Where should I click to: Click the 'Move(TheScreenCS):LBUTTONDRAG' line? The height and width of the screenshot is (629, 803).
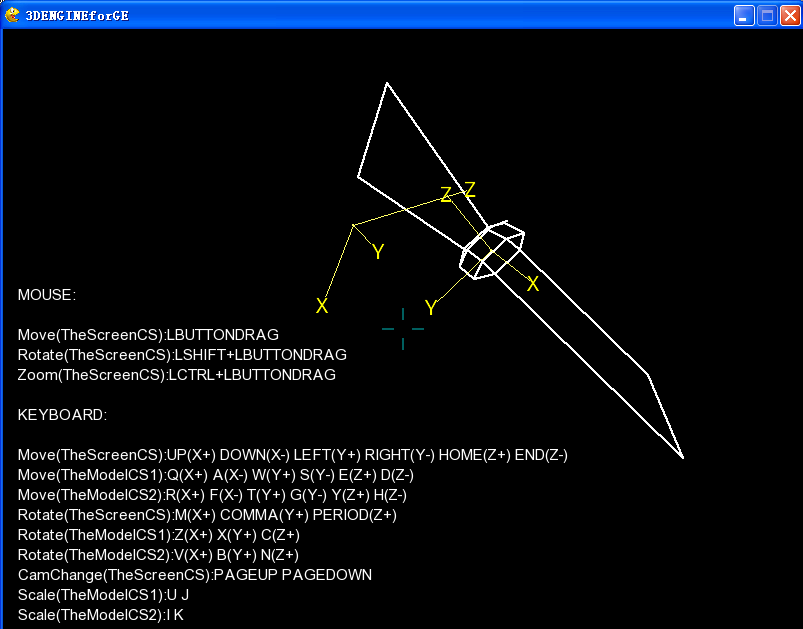tap(149, 335)
